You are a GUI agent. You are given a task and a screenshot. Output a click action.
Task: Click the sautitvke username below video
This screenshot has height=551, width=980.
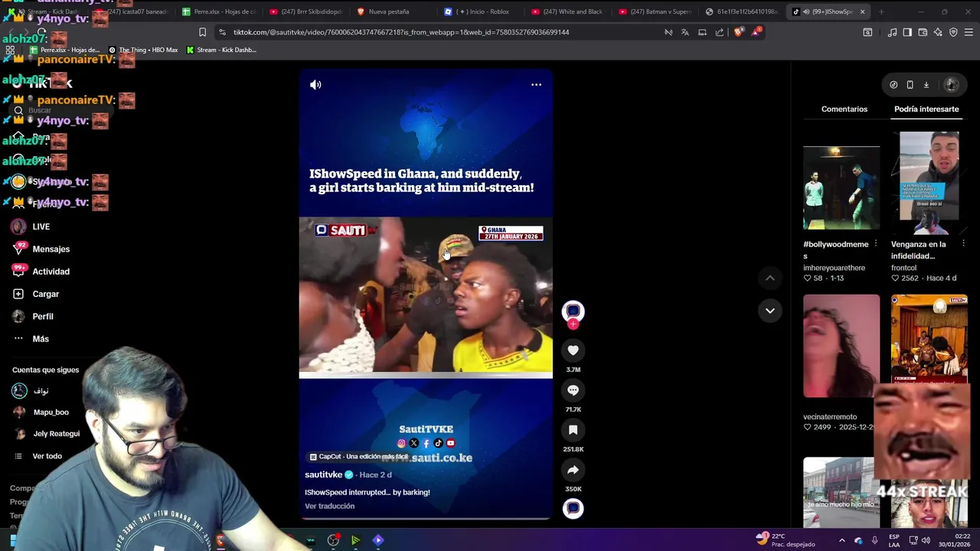(324, 474)
